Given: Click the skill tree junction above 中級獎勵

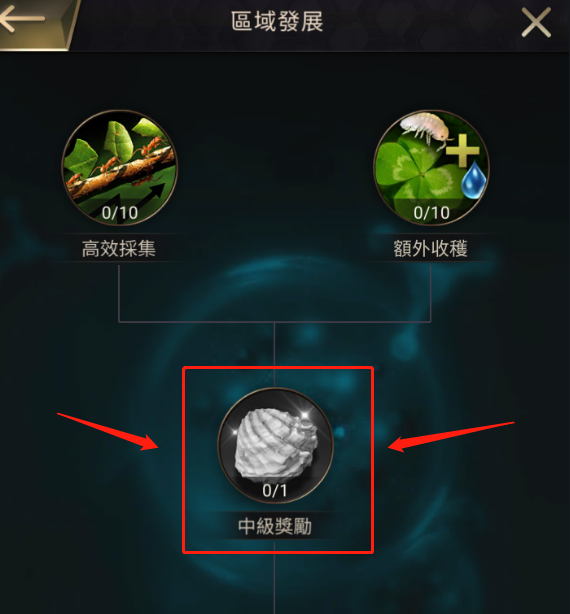Looking at the screenshot, I should [x=274, y=322].
